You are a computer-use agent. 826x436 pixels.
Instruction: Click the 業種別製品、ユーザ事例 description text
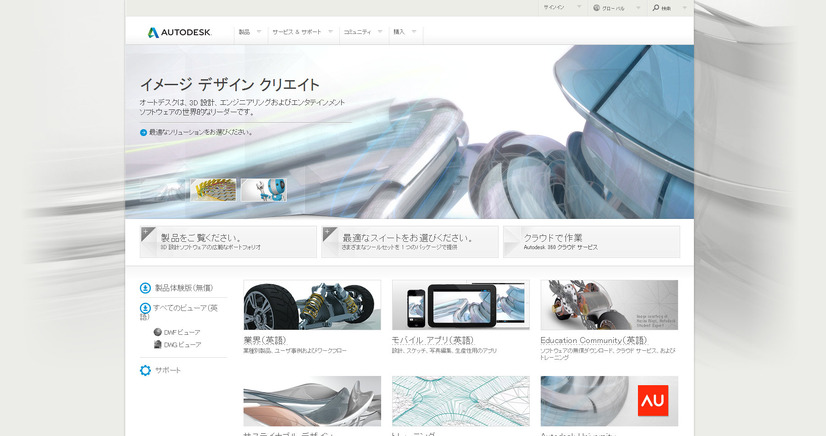pyautogui.click(x=295, y=351)
